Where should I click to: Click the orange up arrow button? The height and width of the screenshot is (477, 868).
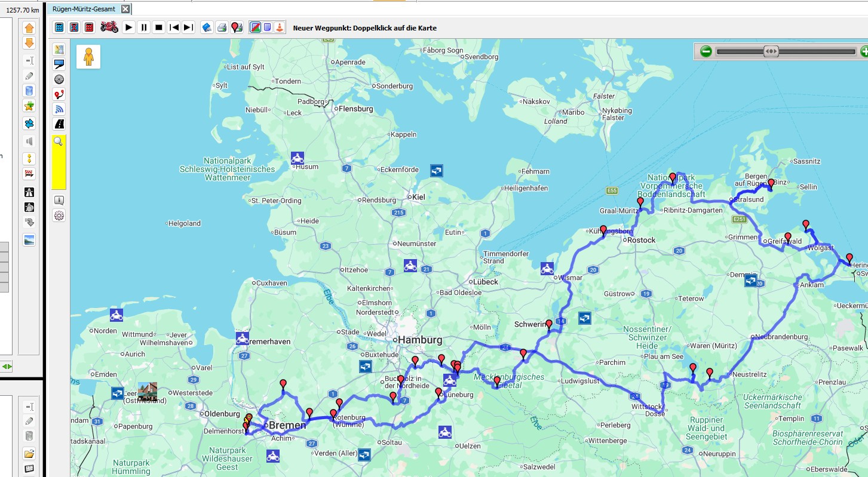pyautogui.click(x=29, y=28)
